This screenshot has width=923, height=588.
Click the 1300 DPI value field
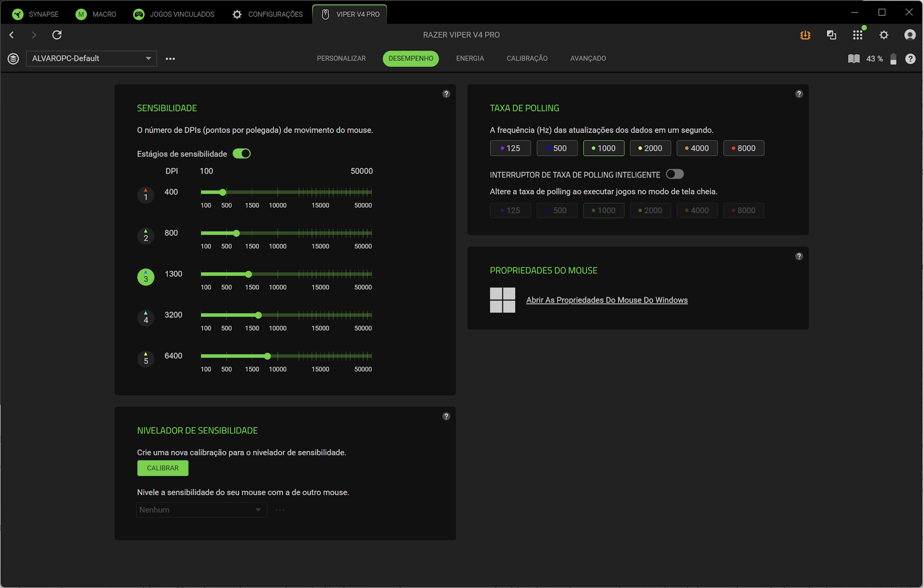[x=174, y=274]
